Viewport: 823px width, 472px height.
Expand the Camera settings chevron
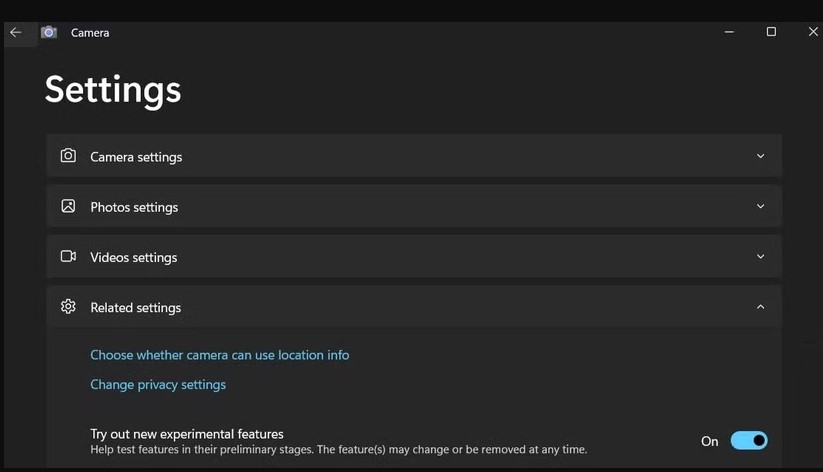[x=760, y=156]
